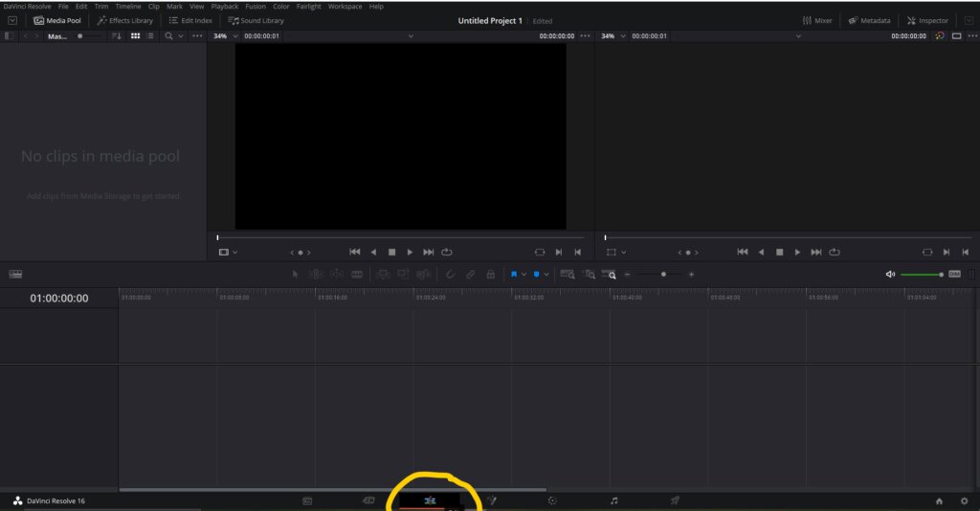Toggle the Mixer panel
The height and width of the screenshot is (511, 980).
(x=817, y=21)
